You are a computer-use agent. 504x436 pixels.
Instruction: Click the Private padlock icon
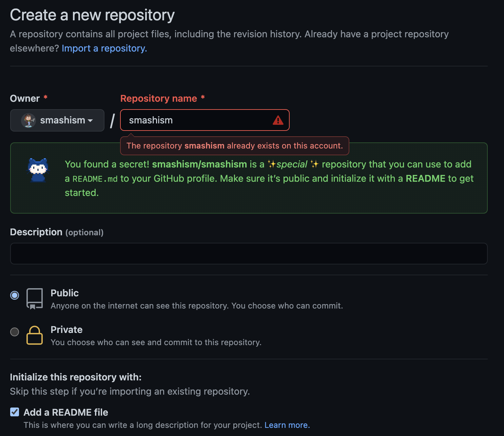(35, 335)
